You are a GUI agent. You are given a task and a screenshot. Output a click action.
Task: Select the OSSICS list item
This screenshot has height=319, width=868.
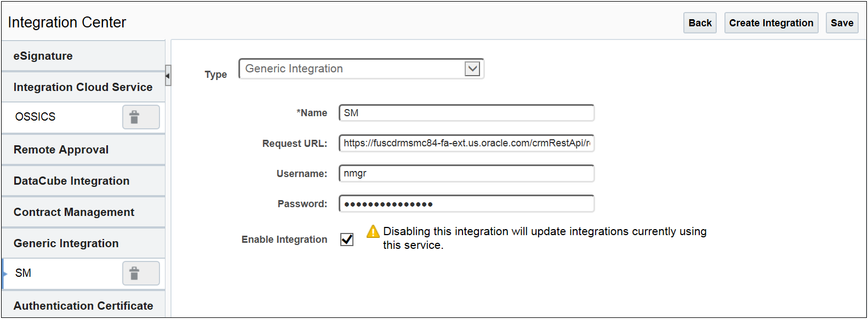pyautogui.click(x=60, y=117)
